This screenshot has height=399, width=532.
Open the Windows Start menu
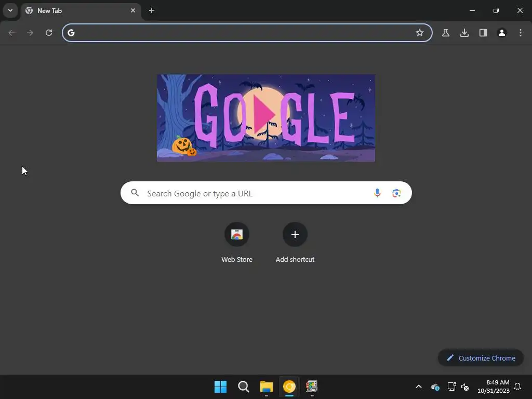tap(220, 387)
